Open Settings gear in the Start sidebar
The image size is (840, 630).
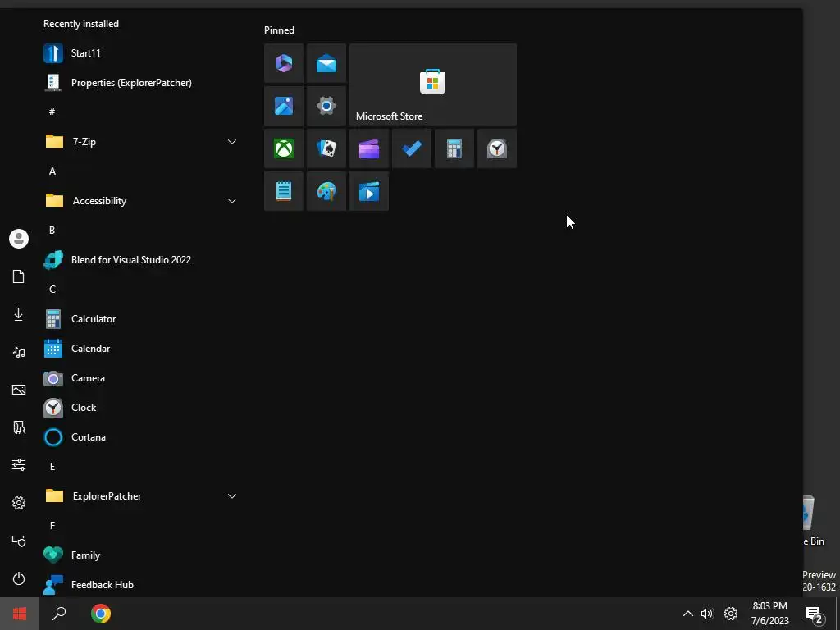[x=19, y=503]
